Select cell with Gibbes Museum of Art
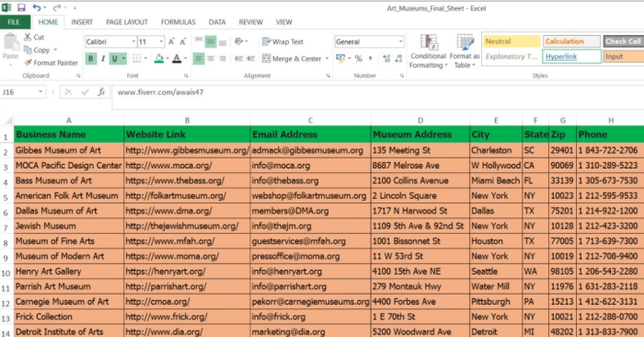 tap(69, 150)
